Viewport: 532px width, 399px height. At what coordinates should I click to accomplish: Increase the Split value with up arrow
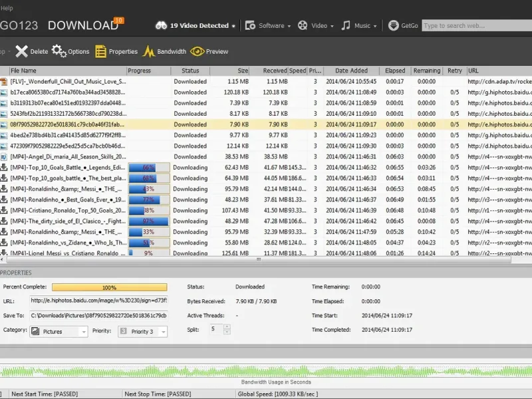[227, 327]
